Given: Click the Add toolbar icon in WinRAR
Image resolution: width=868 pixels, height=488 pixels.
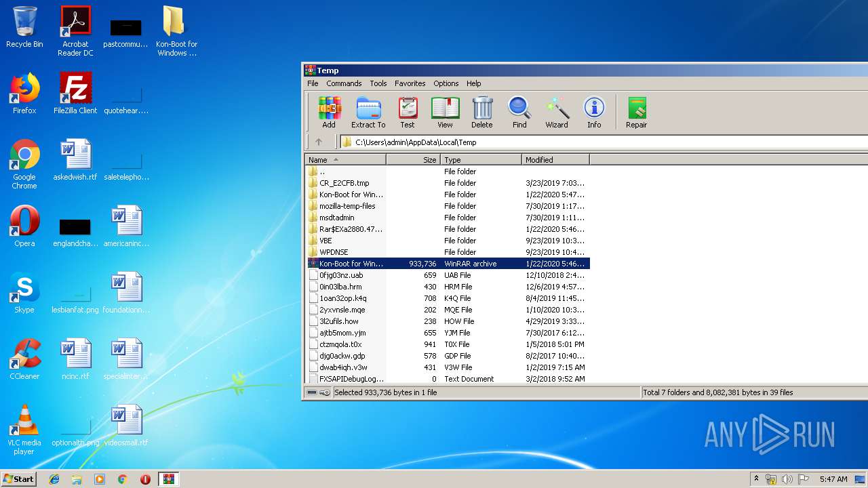Looking at the screenshot, I should click(x=329, y=112).
